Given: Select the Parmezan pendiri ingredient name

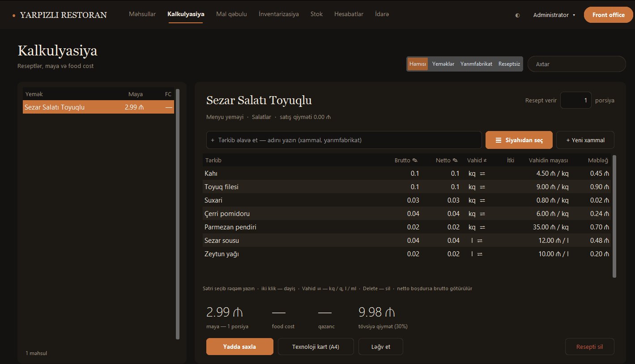Looking at the screenshot, I should [230, 227].
